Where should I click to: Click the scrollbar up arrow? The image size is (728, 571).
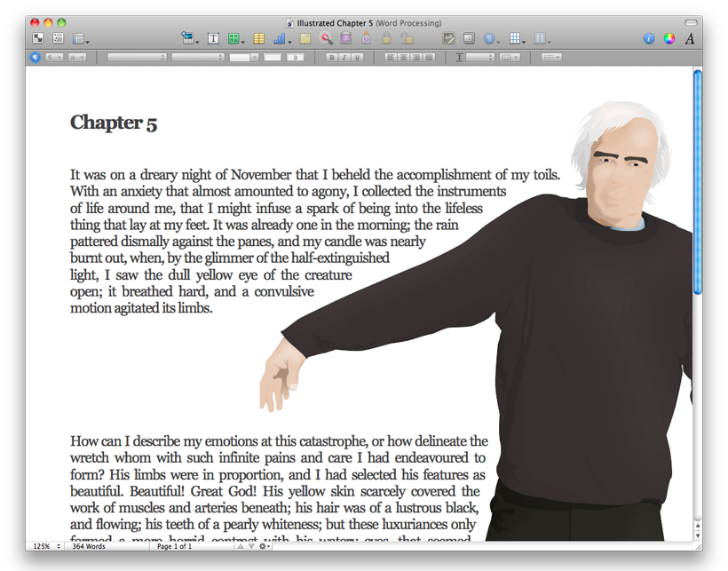pyautogui.click(x=697, y=526)
